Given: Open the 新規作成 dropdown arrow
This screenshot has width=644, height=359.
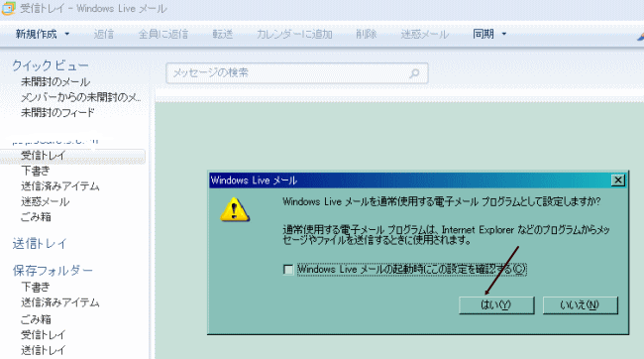Looking at the screenshot, I should pos(67,34).
